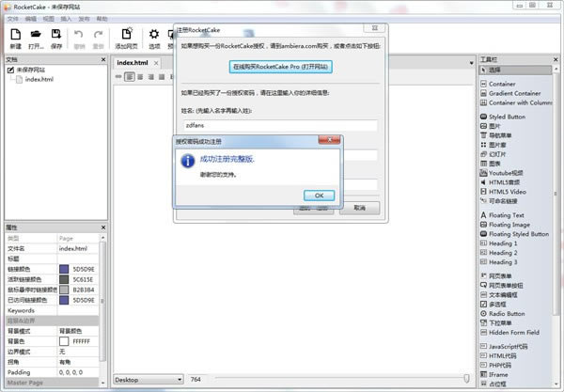Open the first menu in the menu bar
Screen dimensions: 564x392
[12, 19]
